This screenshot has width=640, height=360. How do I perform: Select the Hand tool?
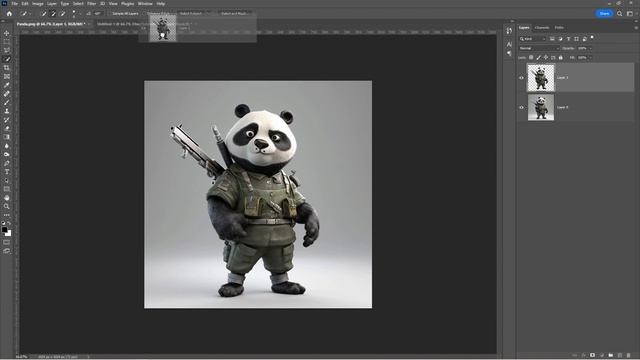(x=7, y=198)
